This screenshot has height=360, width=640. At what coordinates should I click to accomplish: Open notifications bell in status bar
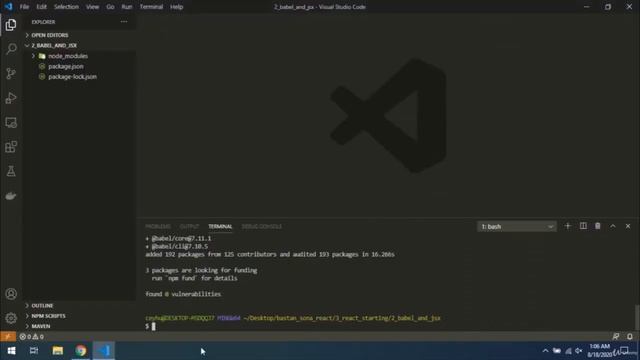[x=630, y=337]
